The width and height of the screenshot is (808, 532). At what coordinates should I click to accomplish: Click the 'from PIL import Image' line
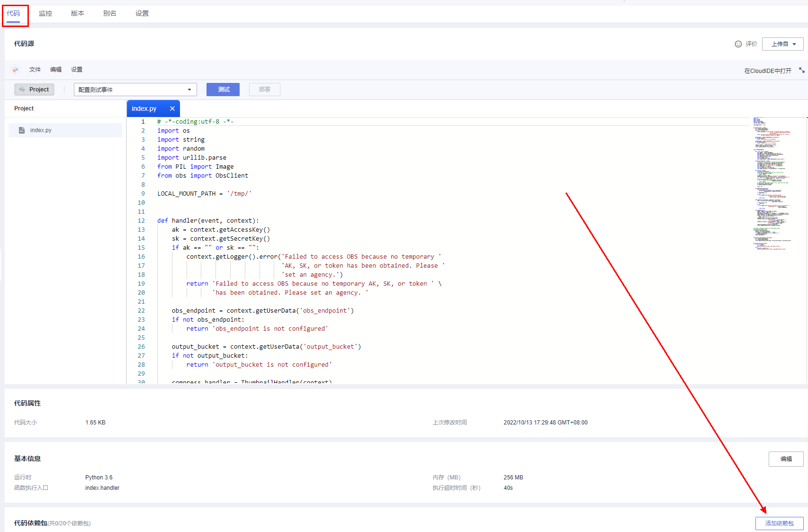(196, 167)
